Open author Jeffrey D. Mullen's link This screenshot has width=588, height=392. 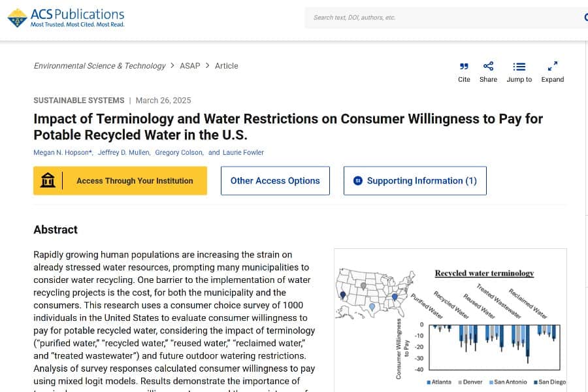(x=124, y=152)
